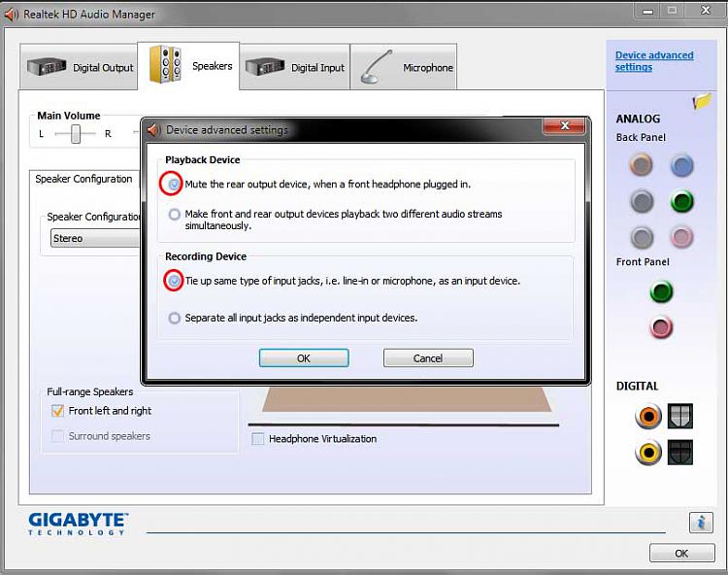
Task: Select mute rear output device radio option
Action: pos(174,184)
